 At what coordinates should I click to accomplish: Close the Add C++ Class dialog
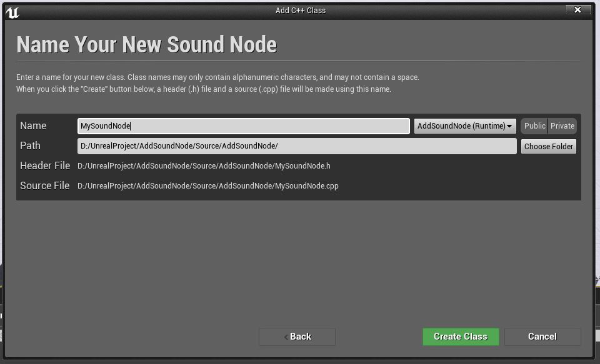coord(577,9)
